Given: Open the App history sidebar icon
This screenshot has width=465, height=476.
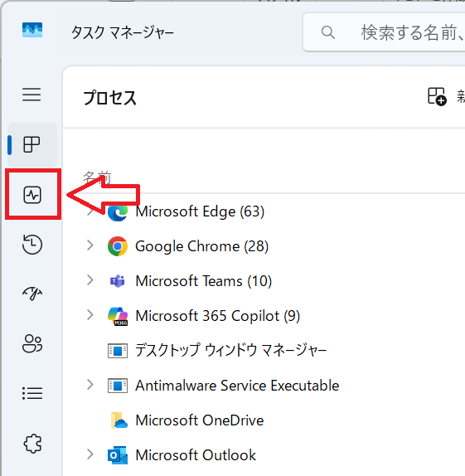Looking at the screenshot, I should click(x=32, y=244).
